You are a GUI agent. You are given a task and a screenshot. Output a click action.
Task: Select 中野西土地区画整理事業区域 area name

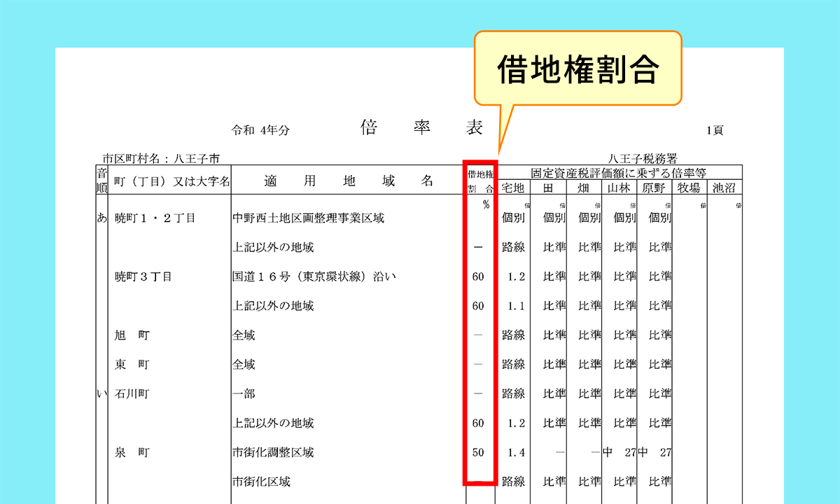tap(308, 218)
